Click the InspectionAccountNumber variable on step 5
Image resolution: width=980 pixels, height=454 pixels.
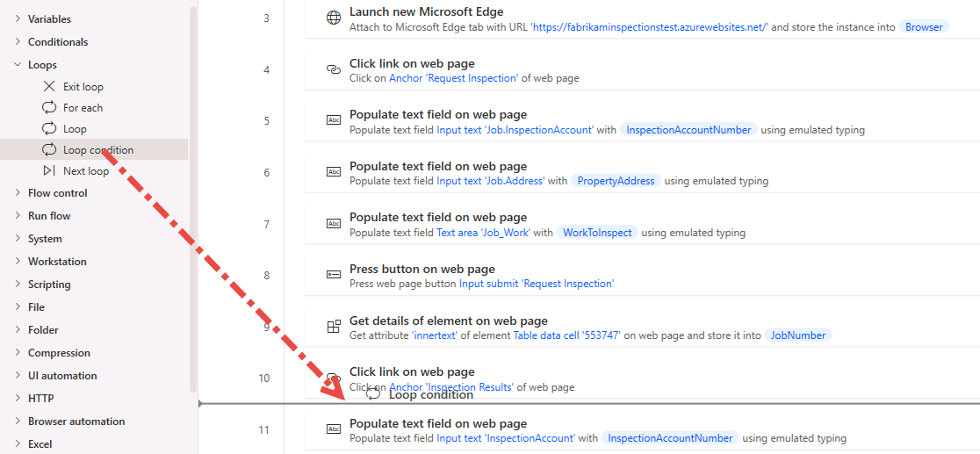[x=688, y=130]
